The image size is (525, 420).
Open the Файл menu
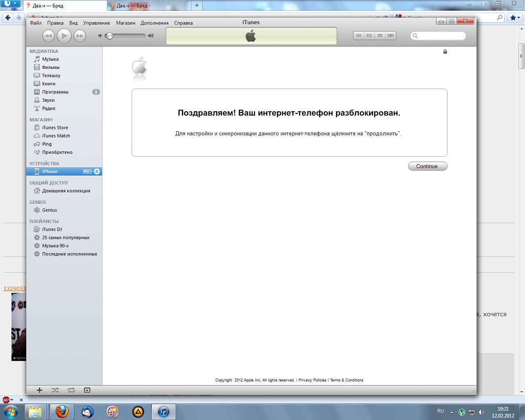pos(36,23)
